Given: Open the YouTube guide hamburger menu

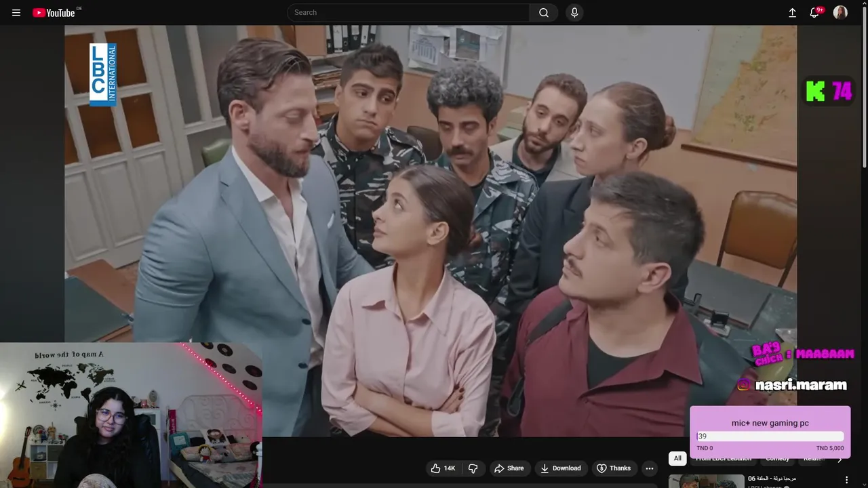Looking at the screenshot, I should click(16, 12).
